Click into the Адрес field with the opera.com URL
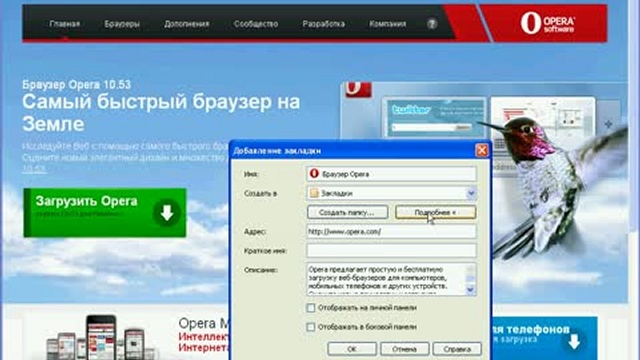 pos(391,231)
